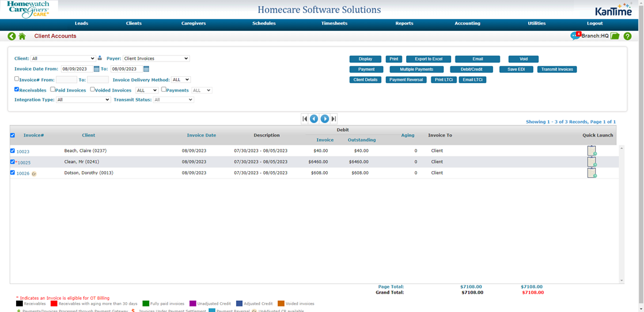Viewport: 644px width, 312px height.
Task: Click the red aging receivables legend swatch
Action: 54,303
